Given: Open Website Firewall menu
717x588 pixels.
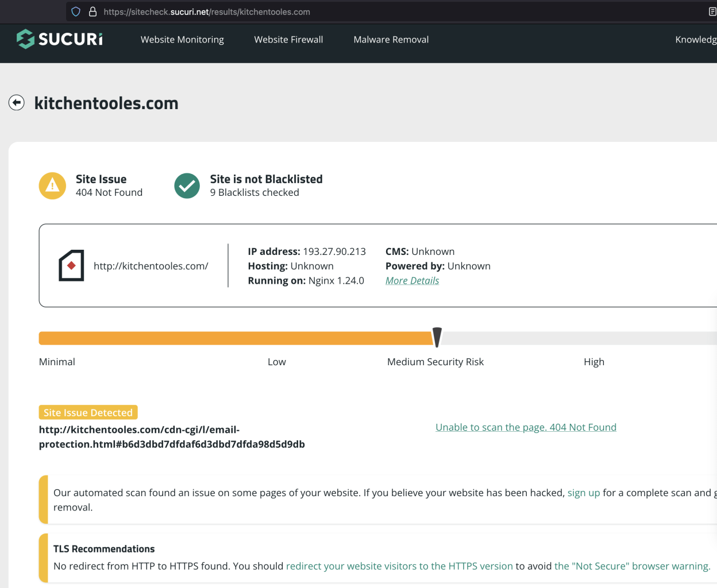Looking at the screenshot, I should click(288, 40).
